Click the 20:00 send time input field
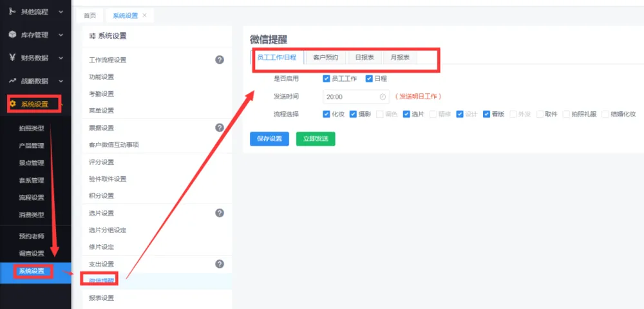The width and height of the screenshot is (644, 309). tap(351, 97)
